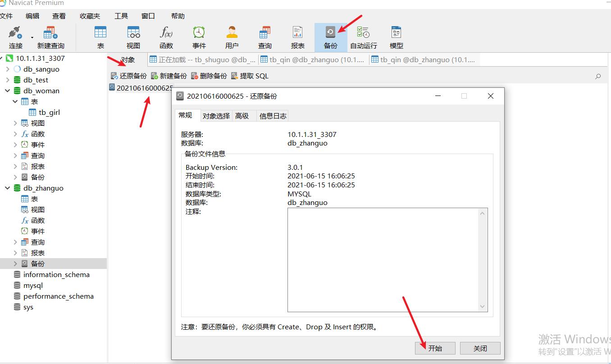Expand the db_test database node

pyautogui.click(x=8, y=80)
